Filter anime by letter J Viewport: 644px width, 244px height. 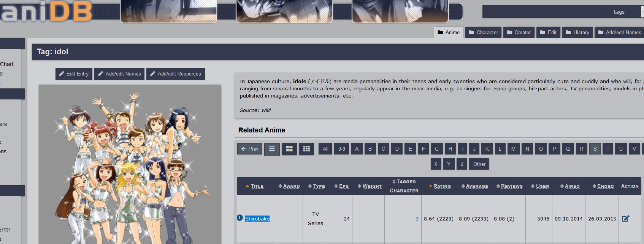tap(474, 149)
